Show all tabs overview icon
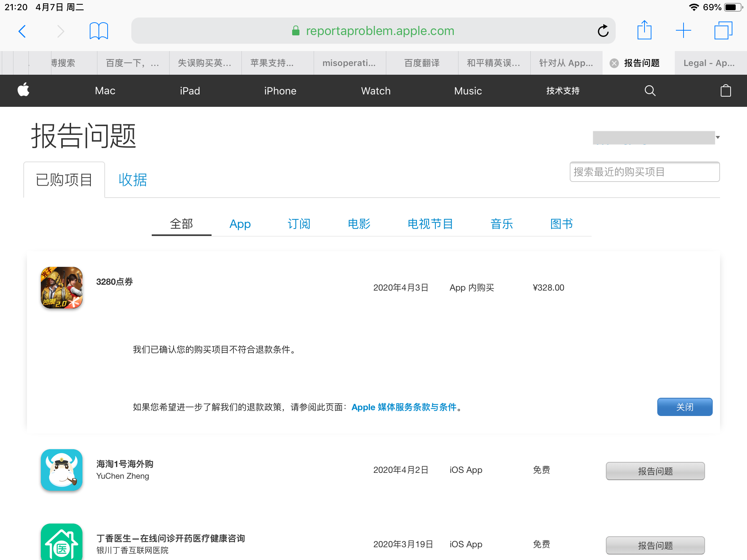 723,31
